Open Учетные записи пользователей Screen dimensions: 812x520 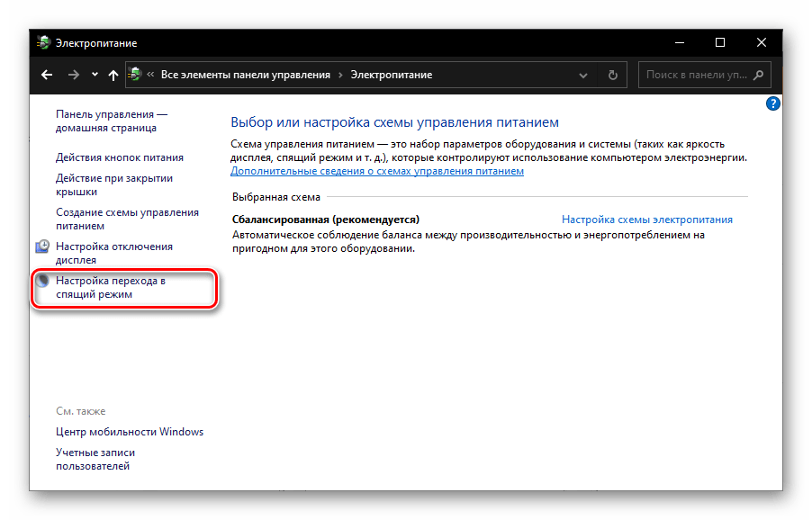point(95,459)
